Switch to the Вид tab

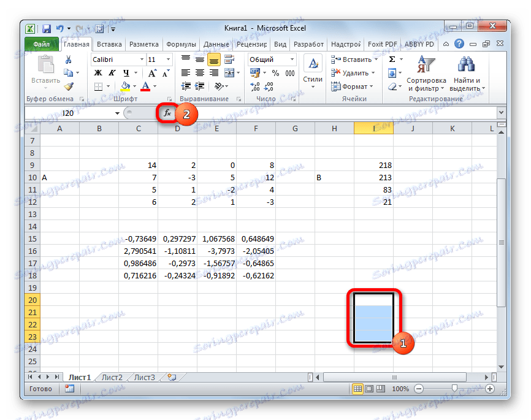click(x=280, y=44)
